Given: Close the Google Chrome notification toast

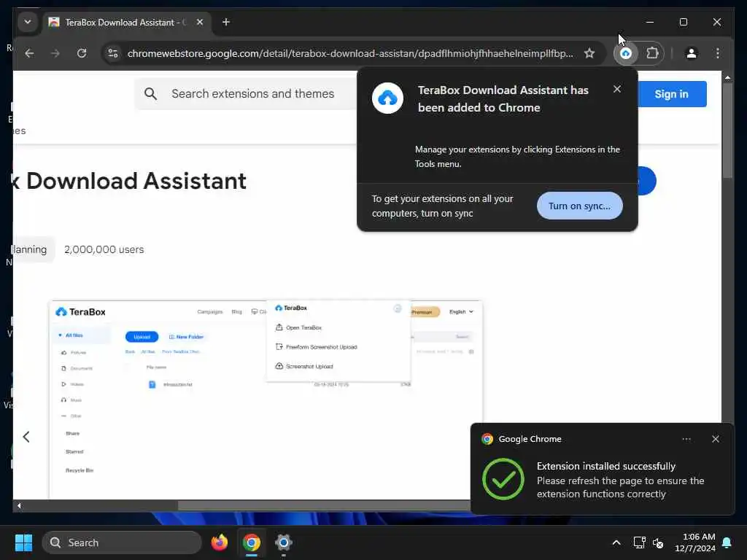Looking at the screenshot, I should pos(715,439).
